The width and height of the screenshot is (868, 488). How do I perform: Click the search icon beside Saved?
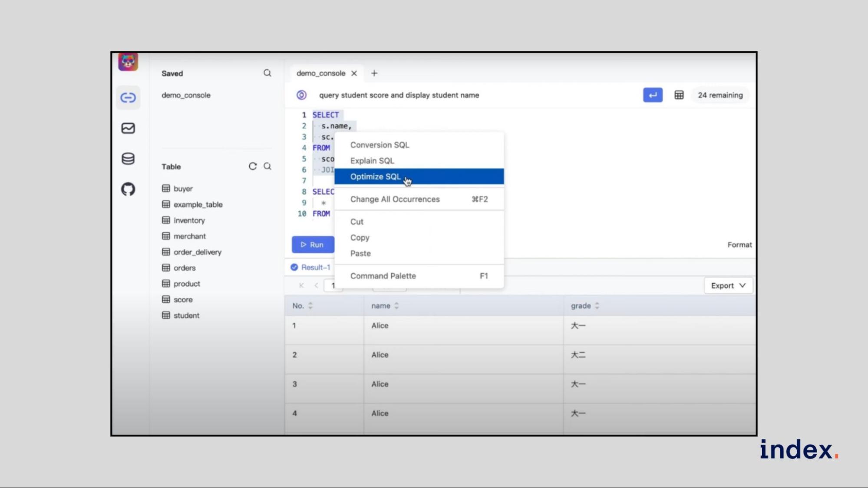tap(267, 73)
